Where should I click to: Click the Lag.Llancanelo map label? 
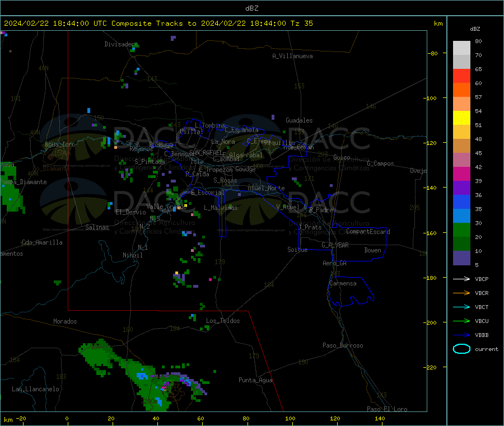pyautogui.click(x=35, y=389)
